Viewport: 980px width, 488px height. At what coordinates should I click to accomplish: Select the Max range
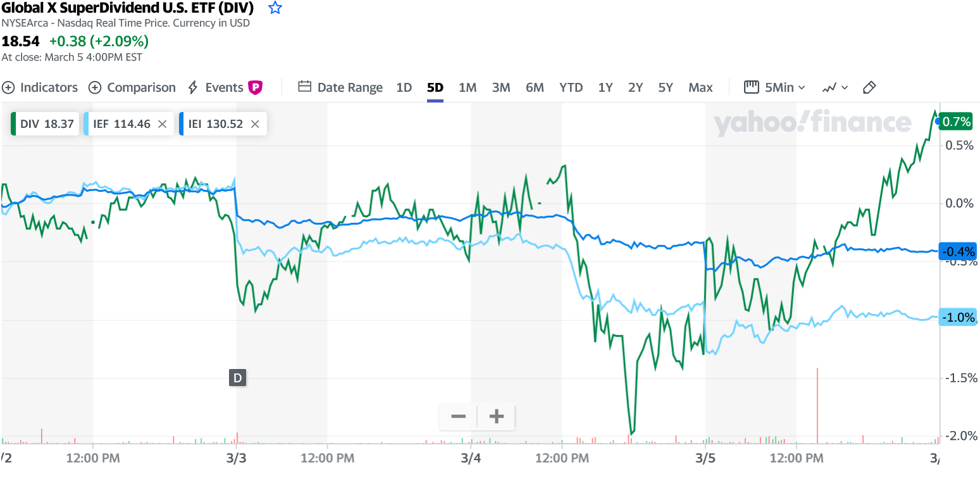coord(700,87)
